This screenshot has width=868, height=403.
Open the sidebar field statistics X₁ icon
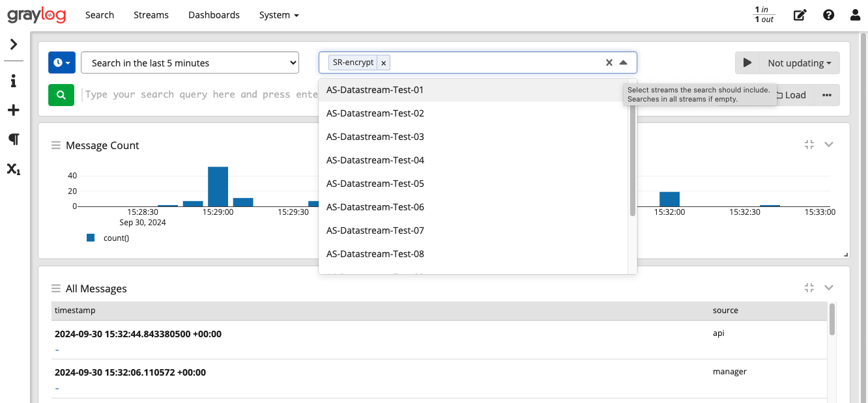tap(13, 169)
